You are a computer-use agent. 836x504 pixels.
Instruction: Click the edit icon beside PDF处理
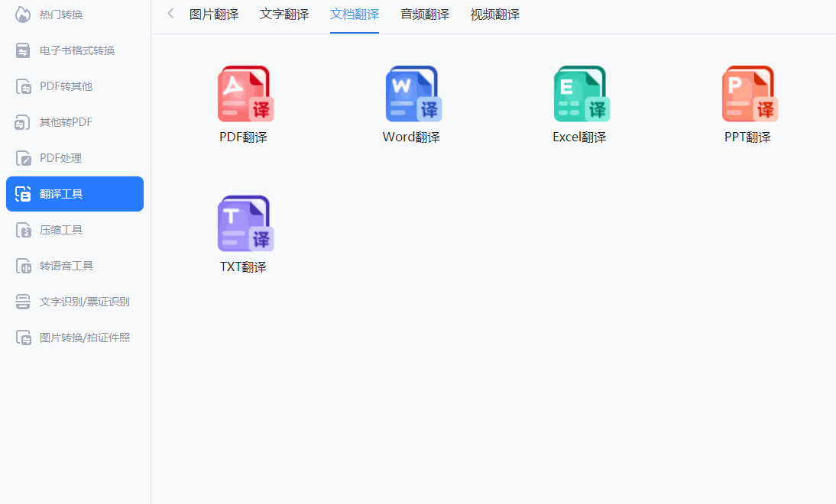coord(23,158)
